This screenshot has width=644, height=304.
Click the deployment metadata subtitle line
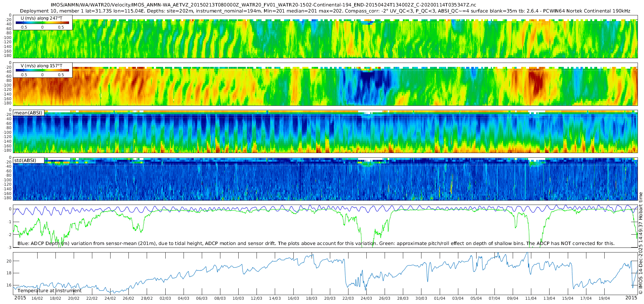click(325, 11)
